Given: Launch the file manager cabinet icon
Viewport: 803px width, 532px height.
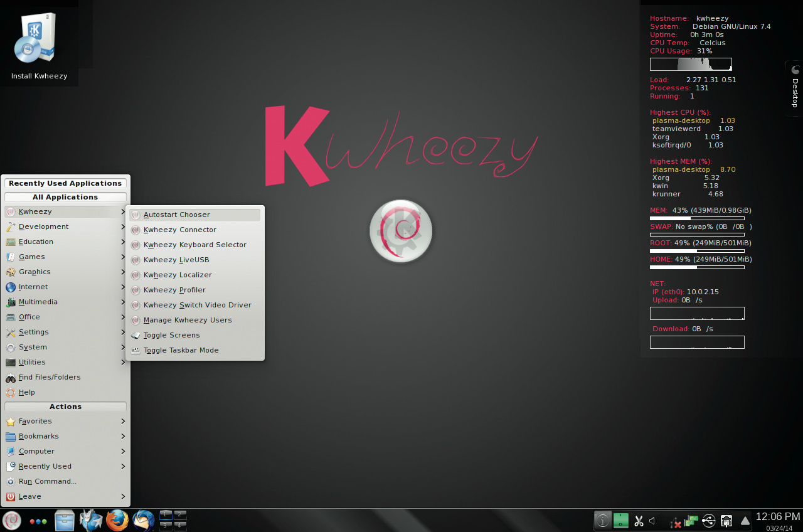Looking at the screenshot, I should click(65, 520).
